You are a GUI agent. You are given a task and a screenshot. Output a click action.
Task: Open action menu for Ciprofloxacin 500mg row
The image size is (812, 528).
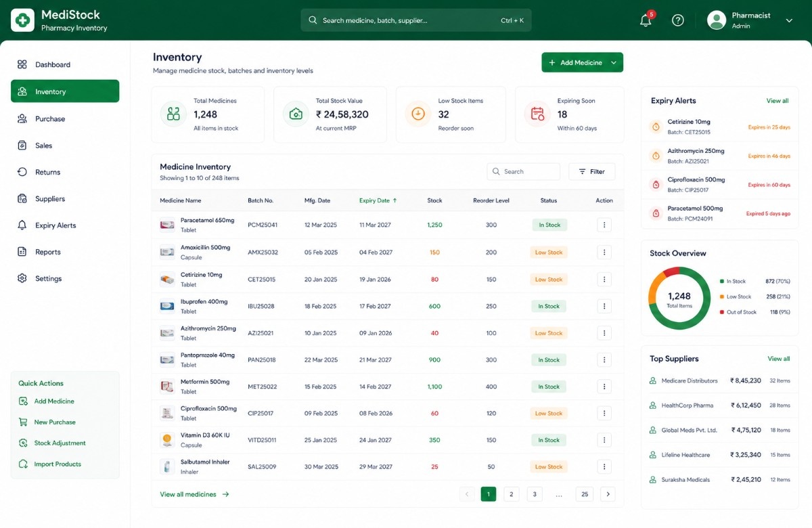[604, 413]
